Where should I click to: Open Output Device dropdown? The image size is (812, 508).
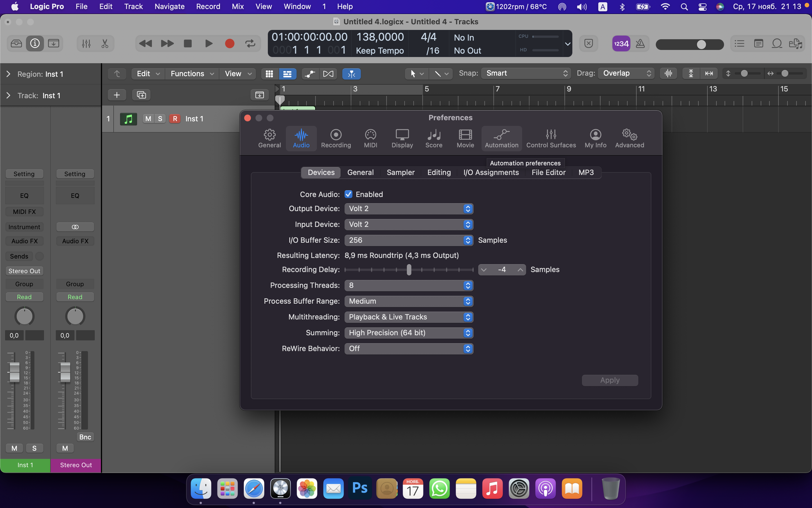pos(409,209)
